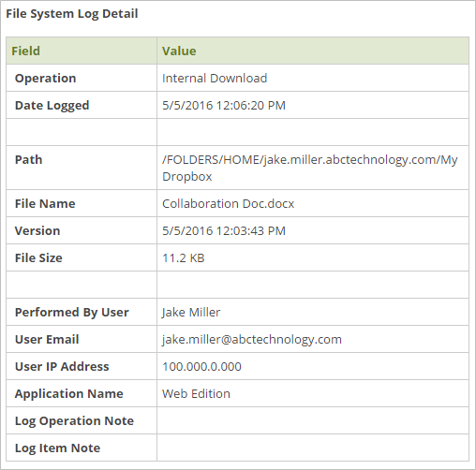
Task: Click the Log Item Note label
Action: (x=57, y=448)
